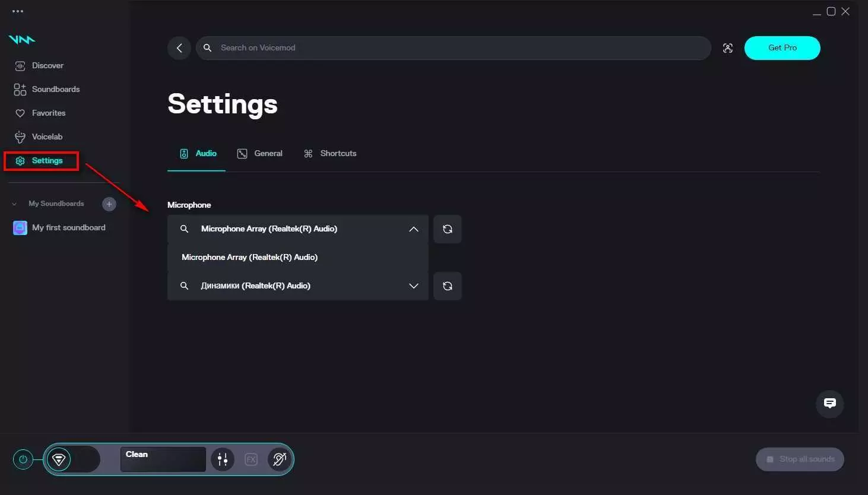
Task: Go back with the arrow button
Action: point(179,48)
